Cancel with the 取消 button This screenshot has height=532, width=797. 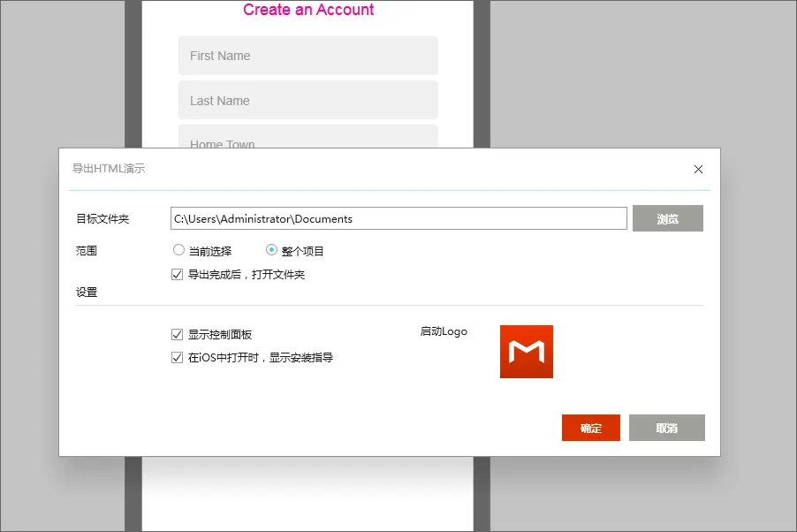coord(666,428)
